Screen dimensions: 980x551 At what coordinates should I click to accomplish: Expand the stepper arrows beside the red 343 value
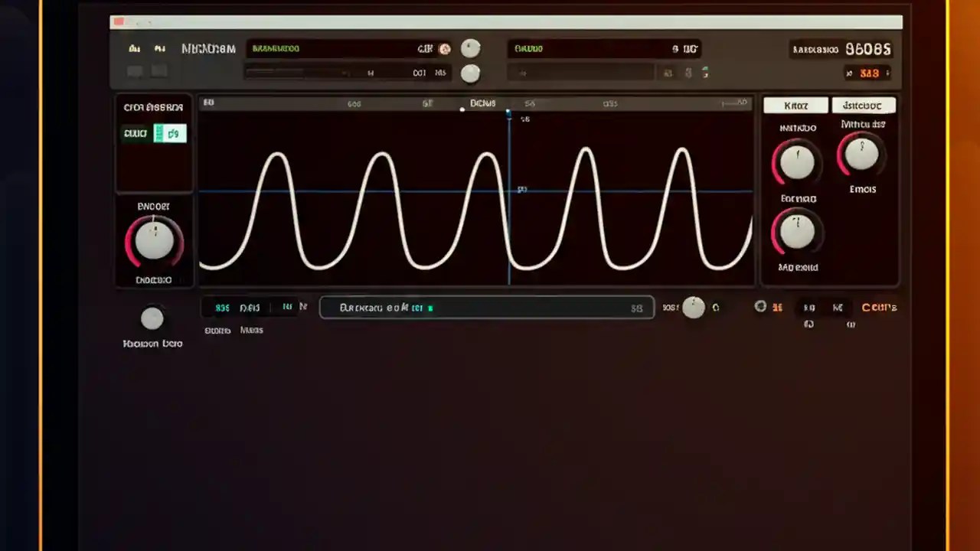click(x=887, y=73)
